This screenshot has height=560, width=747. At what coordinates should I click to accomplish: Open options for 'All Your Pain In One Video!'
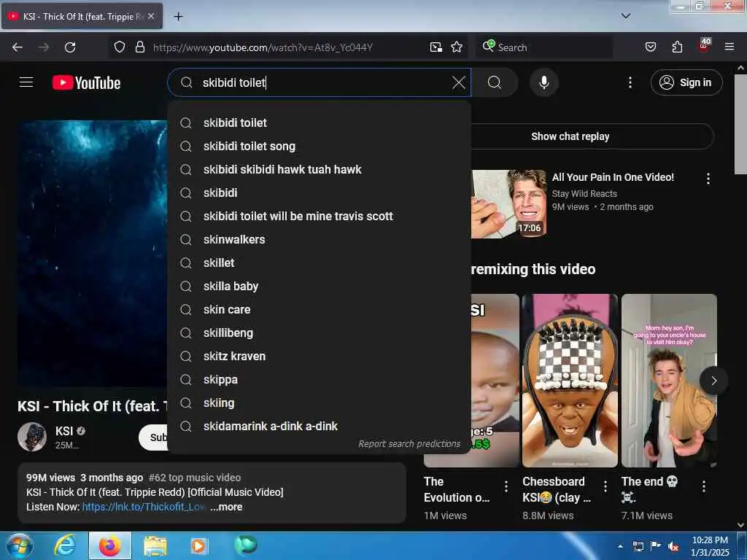[708, 179]
